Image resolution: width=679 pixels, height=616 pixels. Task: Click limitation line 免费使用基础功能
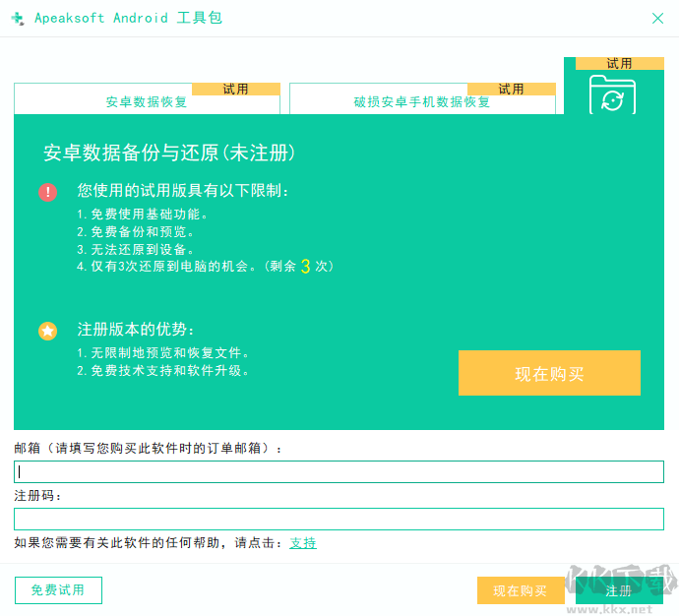click(x=142, y=214)
